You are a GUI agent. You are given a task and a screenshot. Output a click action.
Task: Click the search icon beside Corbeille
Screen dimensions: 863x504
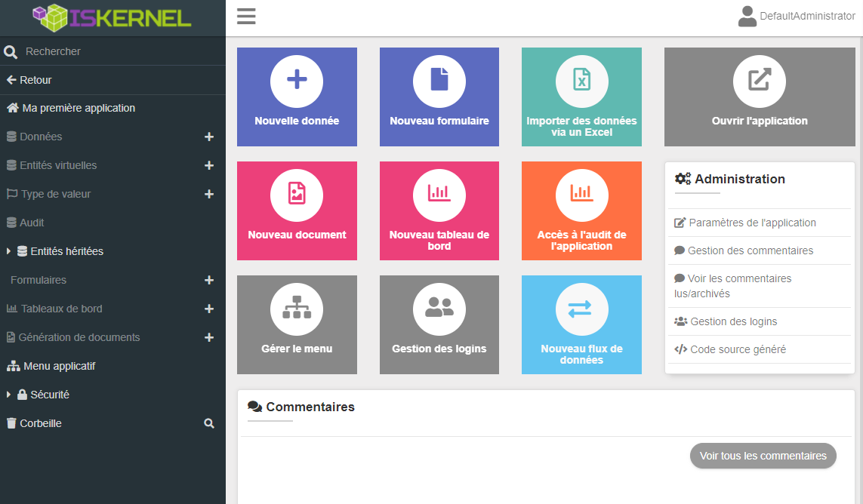point(209,424)
